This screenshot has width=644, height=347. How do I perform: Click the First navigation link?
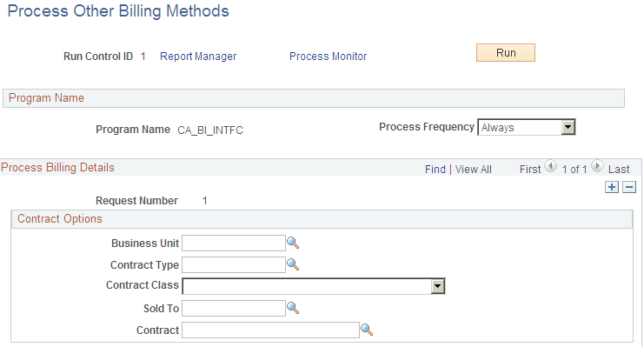tap(530, 170)
